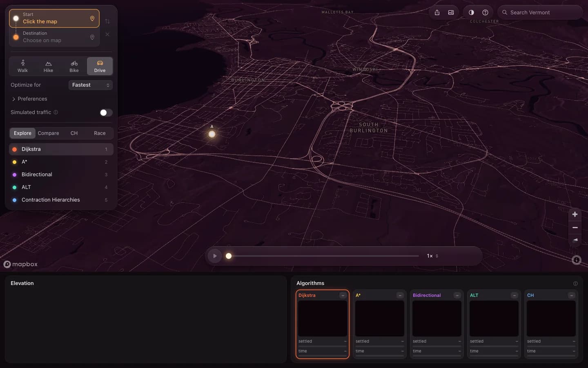
Task: Click the map zoom out minus button
Action: [575, 227]
